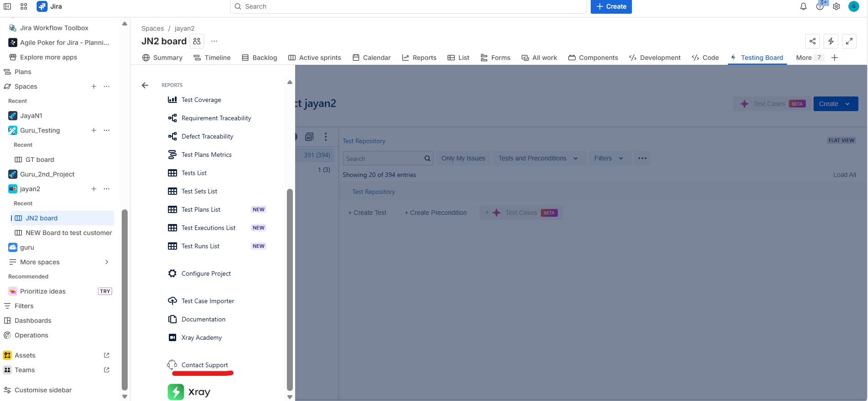Open Jira settings gear icon

[836, 6]
